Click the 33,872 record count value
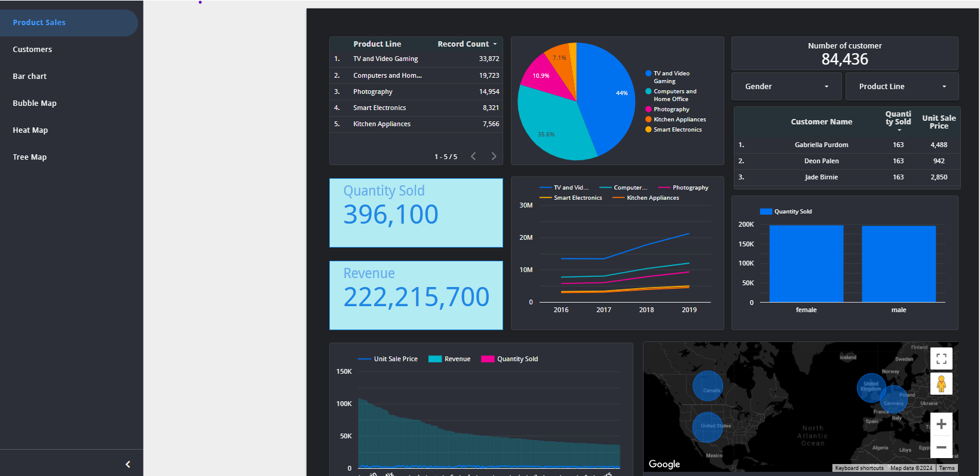 489,59
